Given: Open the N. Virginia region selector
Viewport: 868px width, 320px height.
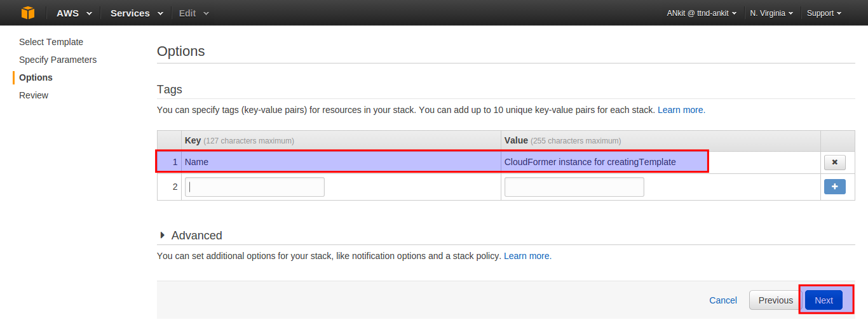Looking at the screenshot, I should 771,13.
